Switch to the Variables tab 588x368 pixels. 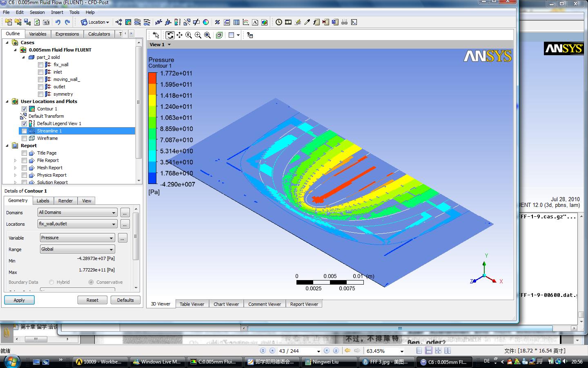(38, 34)
